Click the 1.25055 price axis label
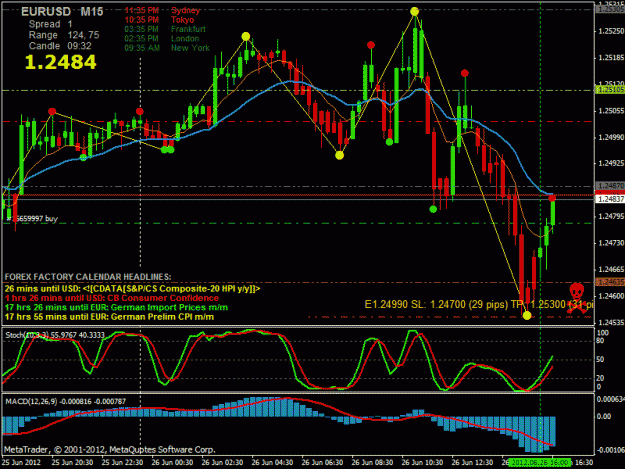Image resolution: width=625 pixels, height=469 pixels. [611, 111]
